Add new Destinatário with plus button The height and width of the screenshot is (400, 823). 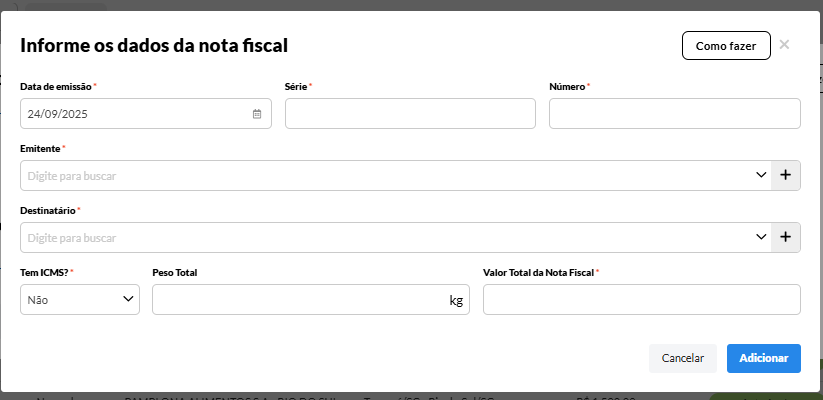[x=785, y=238]
